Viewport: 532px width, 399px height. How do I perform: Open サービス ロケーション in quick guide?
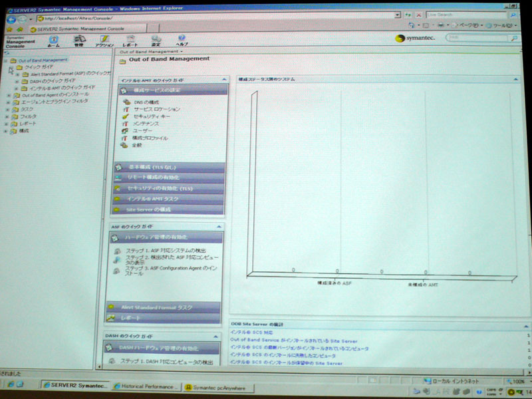(x=156, y=109)
